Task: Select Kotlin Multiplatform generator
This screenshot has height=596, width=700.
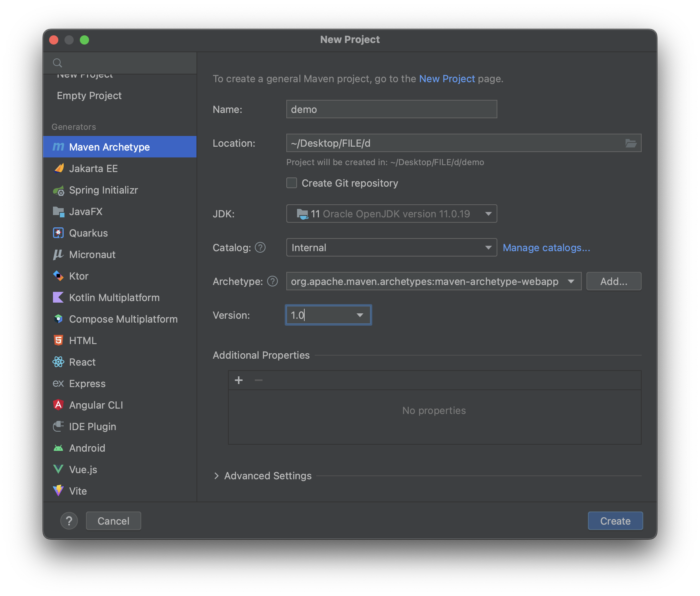Action: (x=120, y=298)
